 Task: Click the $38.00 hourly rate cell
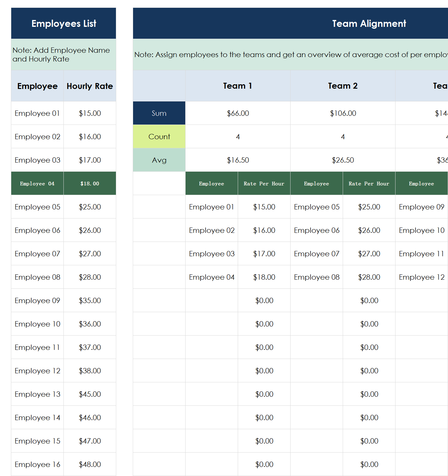pos(90,371)
